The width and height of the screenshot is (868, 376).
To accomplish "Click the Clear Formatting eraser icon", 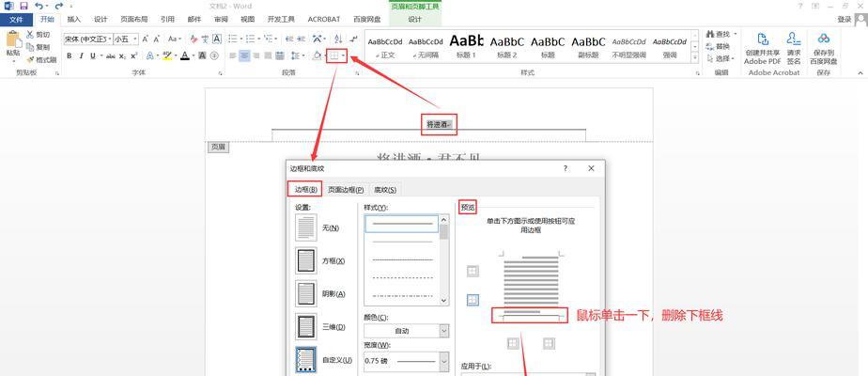I will tap(194, 39).
